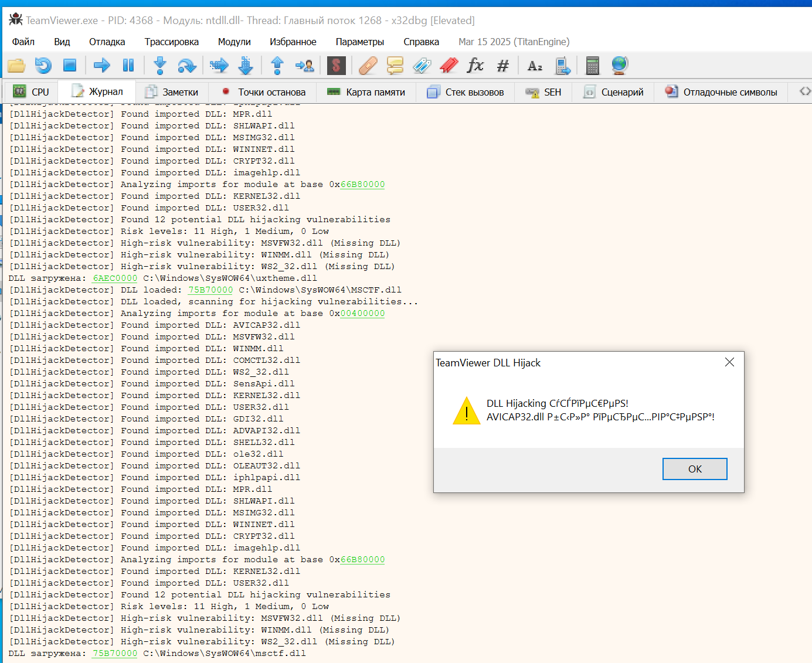
Task: Open the calculator tool
Action: (593, 66)
